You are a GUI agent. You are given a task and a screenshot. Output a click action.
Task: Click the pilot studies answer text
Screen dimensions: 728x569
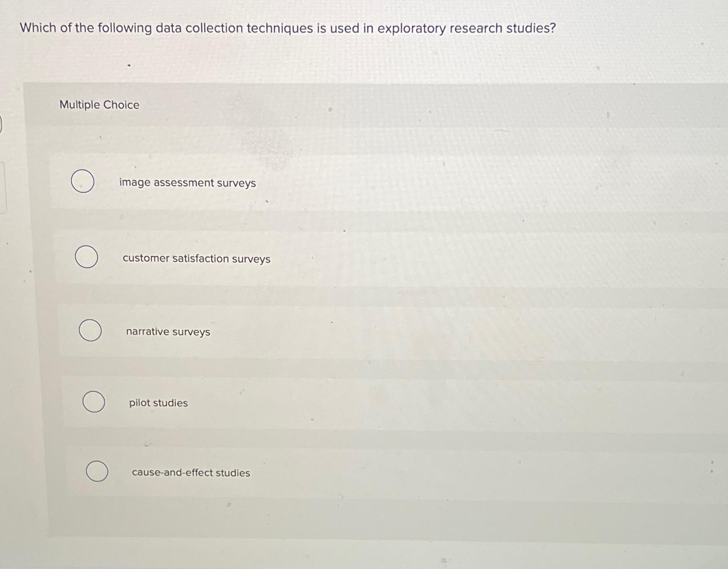point(159,403)
